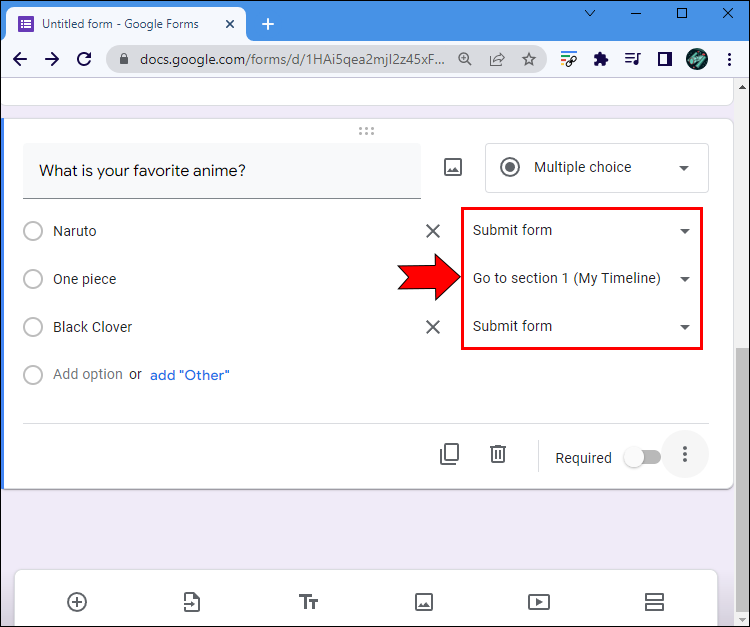Open Go to section 1 dropdown

click(x=581, y=278)
